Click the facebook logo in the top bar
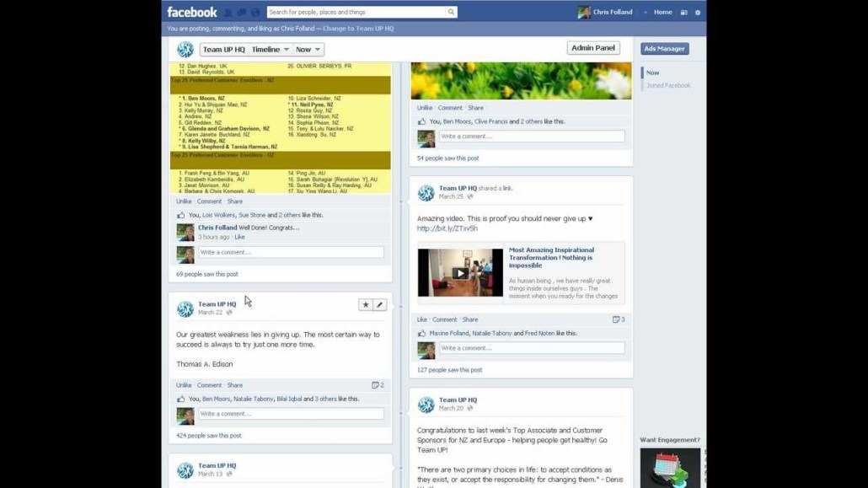This screenshot has width=868, height=488. [x=191, y=12]
